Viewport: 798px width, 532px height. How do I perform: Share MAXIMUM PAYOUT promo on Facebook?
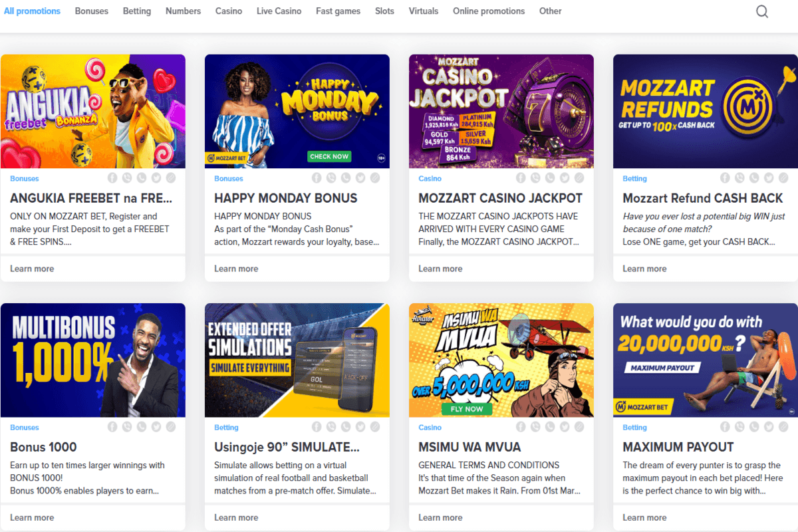(724, 427)
